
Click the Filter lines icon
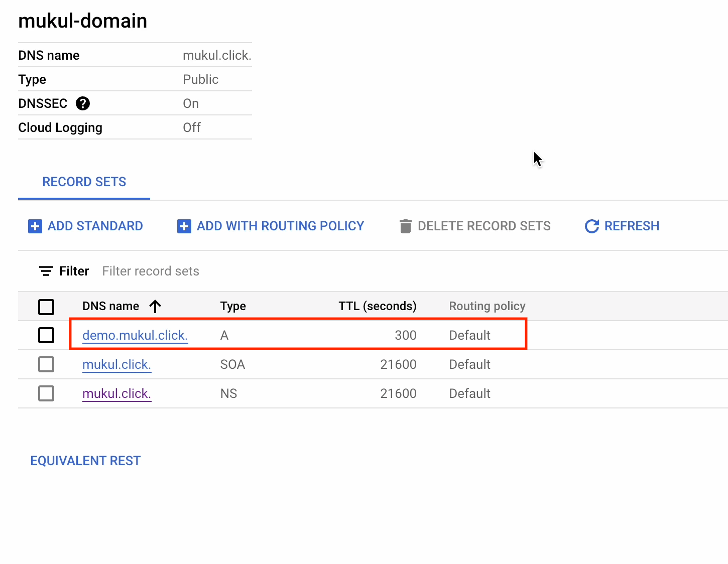tap(46, 271)
